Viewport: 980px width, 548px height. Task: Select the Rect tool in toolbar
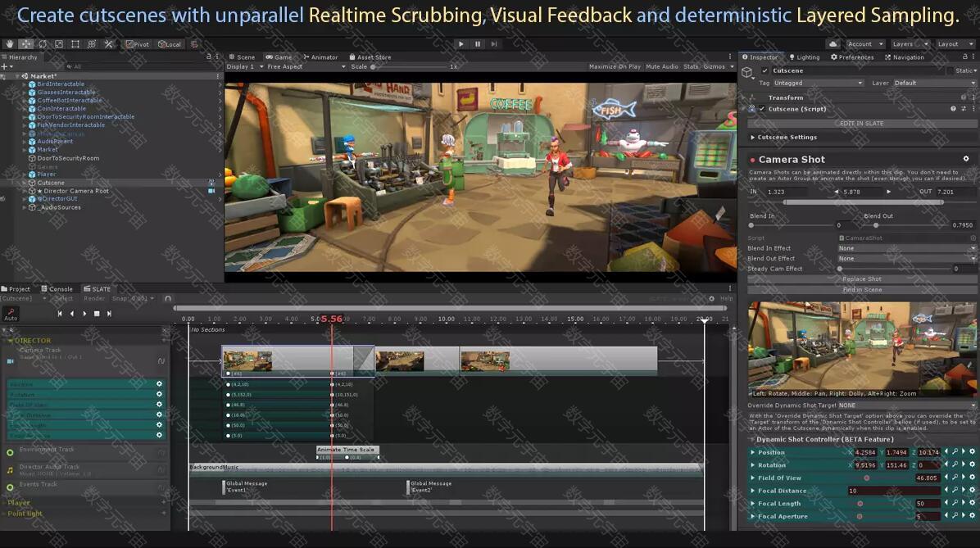coord(75,44)
